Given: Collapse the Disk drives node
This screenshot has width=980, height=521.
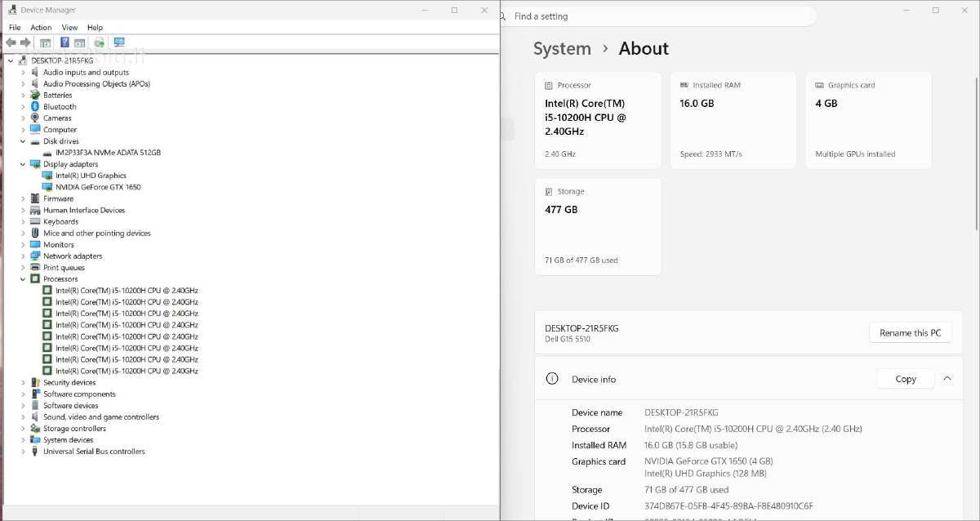Looking at the screenshot, I should coord(23,141).
